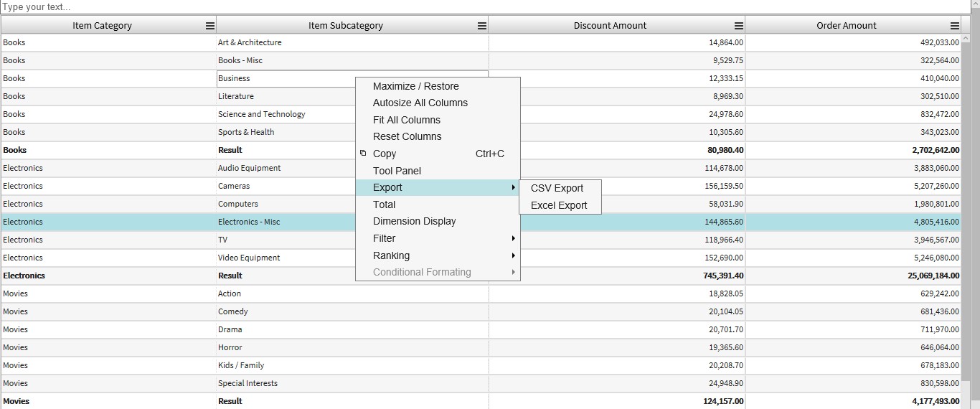980x409 pixels.
Task: Open Dimension Display from context menu
Action: [414, 221]
